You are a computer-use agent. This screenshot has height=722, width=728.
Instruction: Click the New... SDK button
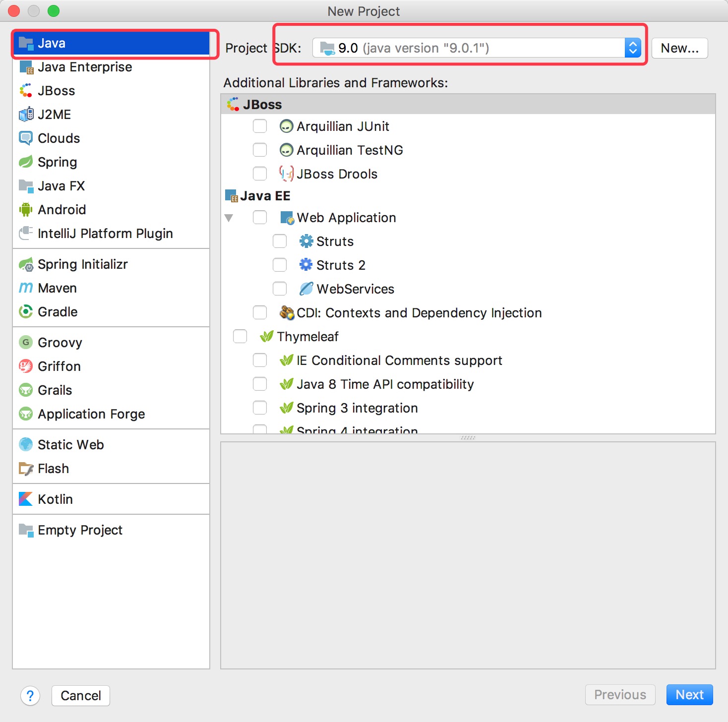(x=679, y=48)
